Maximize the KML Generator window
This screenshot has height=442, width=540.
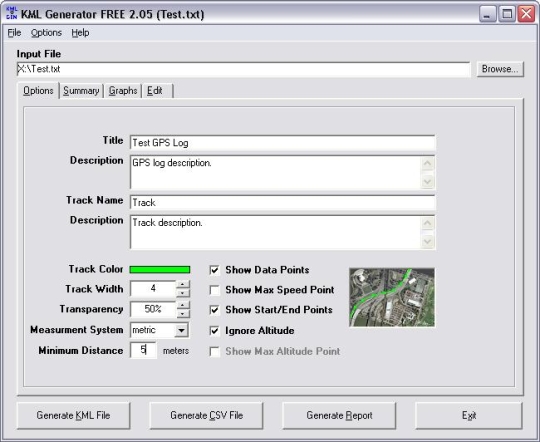(507, 14)
